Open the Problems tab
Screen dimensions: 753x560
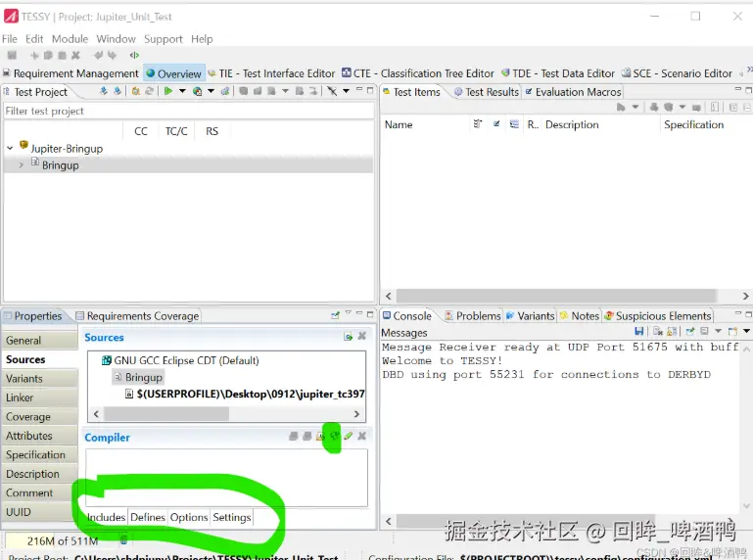pos(473,316)
